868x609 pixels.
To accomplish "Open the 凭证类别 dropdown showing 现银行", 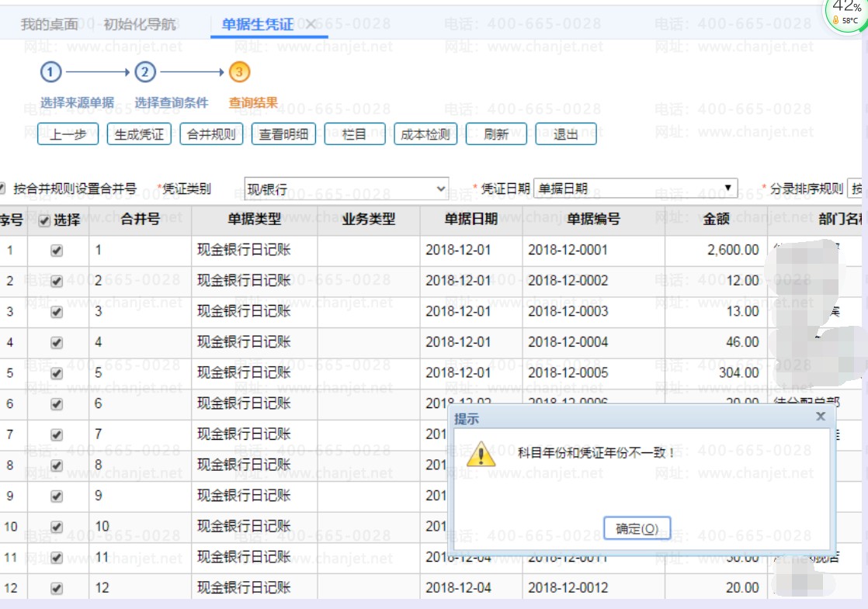I will tap(346, 189).
